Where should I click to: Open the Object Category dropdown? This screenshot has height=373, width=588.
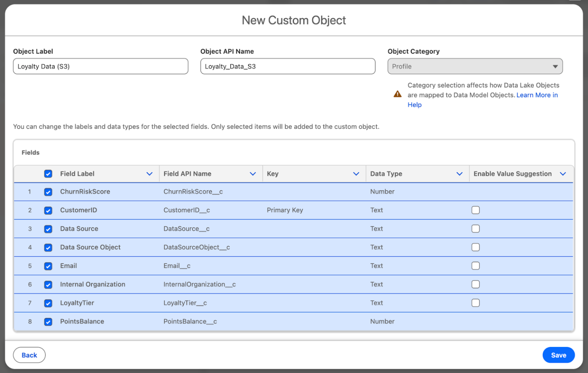click(x=475, y=66)
